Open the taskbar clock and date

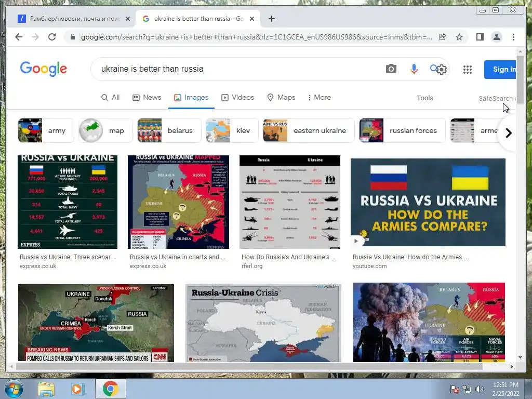coord(506,389)
